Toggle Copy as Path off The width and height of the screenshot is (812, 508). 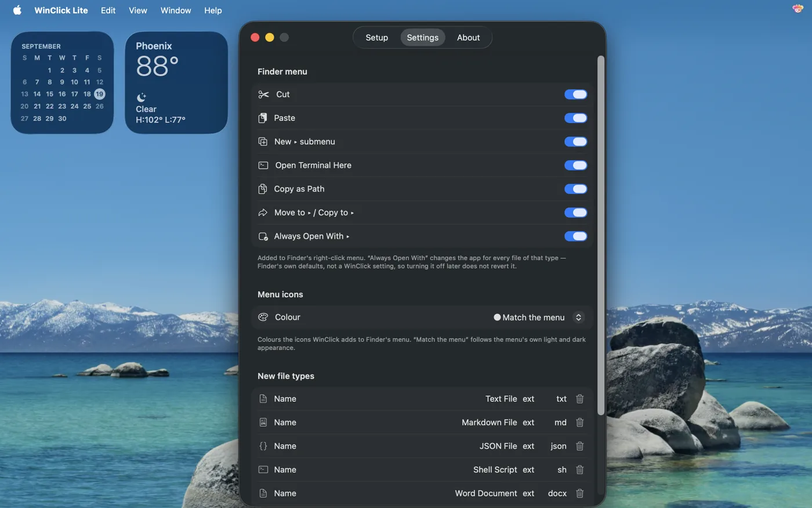click(x=576, y=189)
